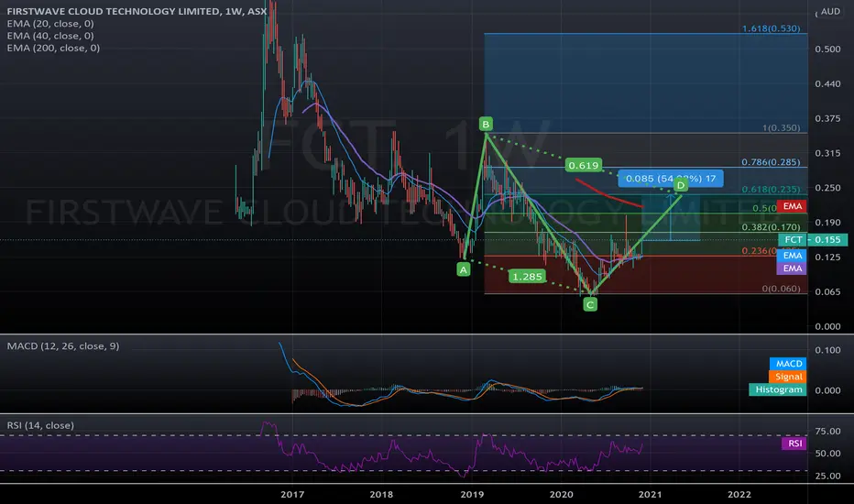Viewport: 854px width, 504px height.
Task: Click the 0.500 price scale value
Action: point(827,49)
